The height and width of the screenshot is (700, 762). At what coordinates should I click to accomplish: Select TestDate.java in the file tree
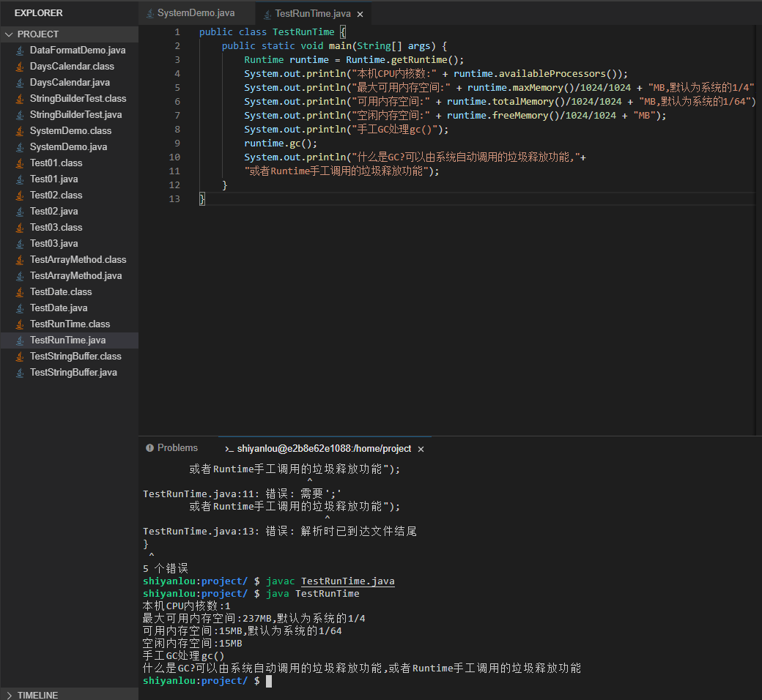[x=70, y=308]
